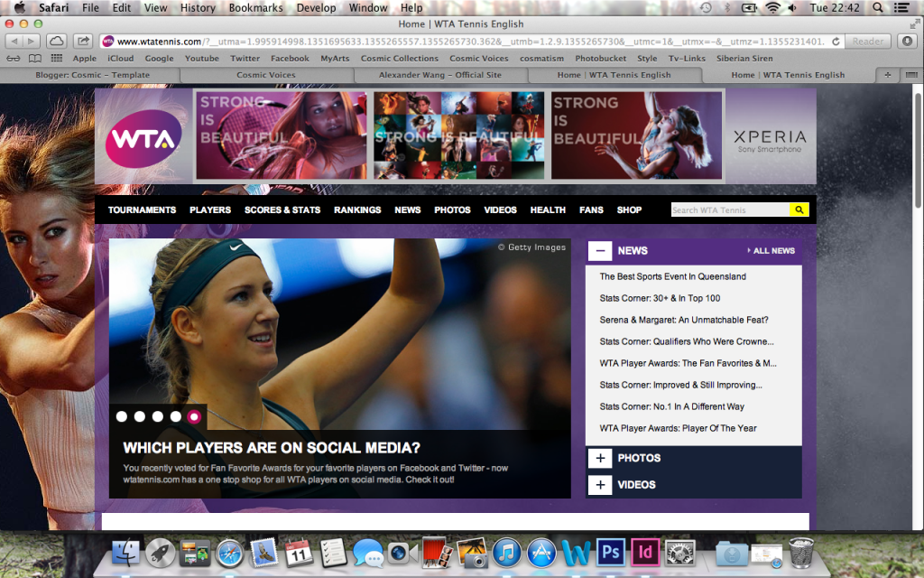
Task: Reload the page with the refresh arrow
Action: click(x=836, y=42)
